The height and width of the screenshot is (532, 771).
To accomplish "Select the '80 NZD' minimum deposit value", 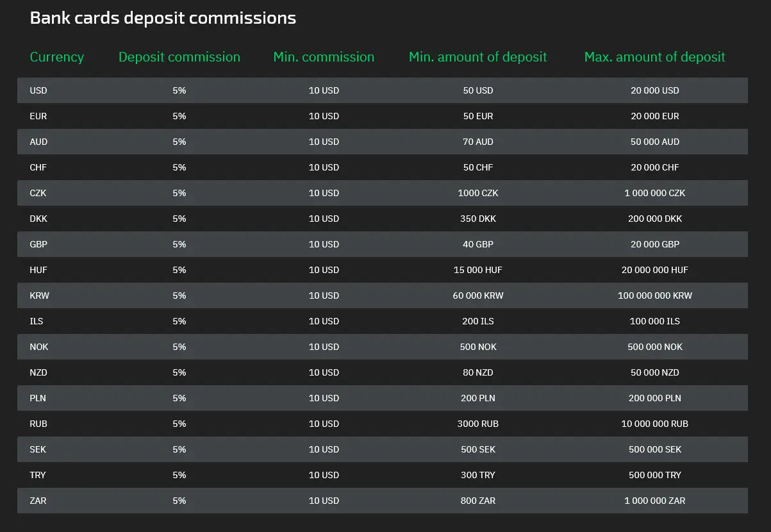I will [478, 372].
